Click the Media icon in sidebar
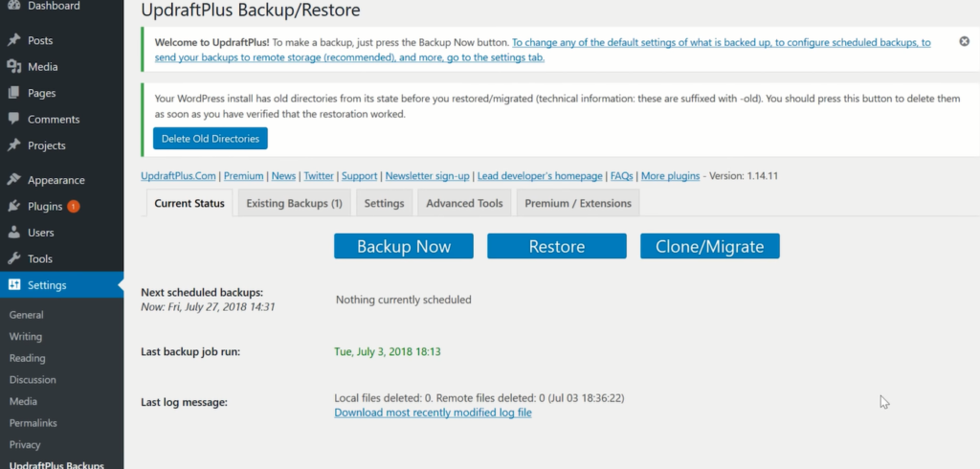The image size is (980, 469). pyautogui.click(x=13, y=67)
